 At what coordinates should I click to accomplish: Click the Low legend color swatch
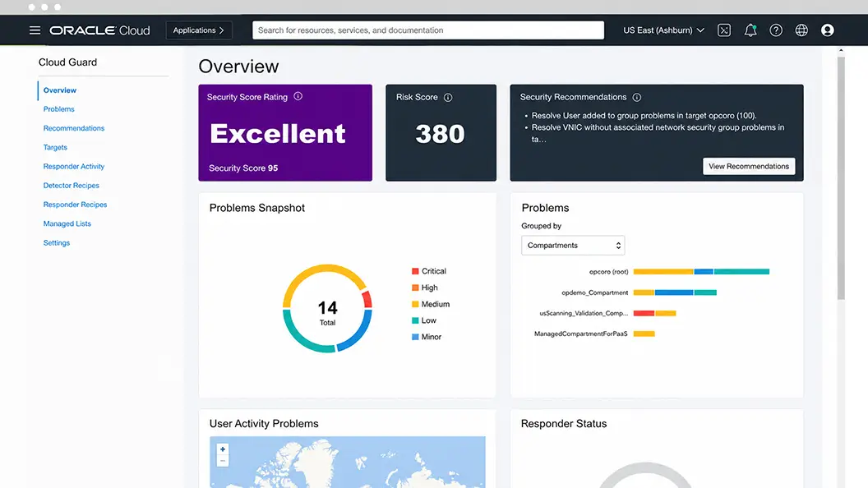point(415,320)
